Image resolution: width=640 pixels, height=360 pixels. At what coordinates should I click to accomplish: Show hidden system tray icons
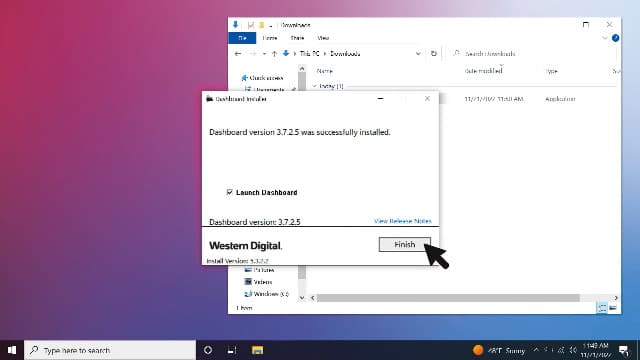coord(536,350)
